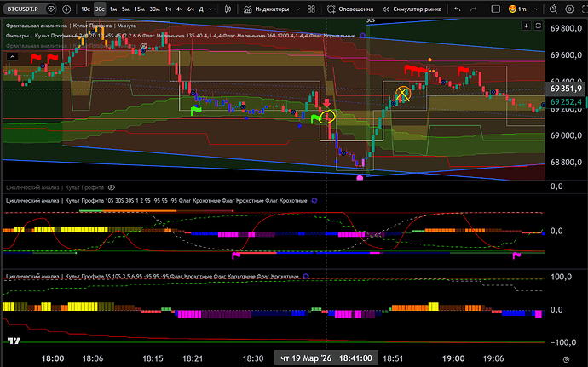
Task: Open the indicator templates grid icon
Action: tap(318, 10)
